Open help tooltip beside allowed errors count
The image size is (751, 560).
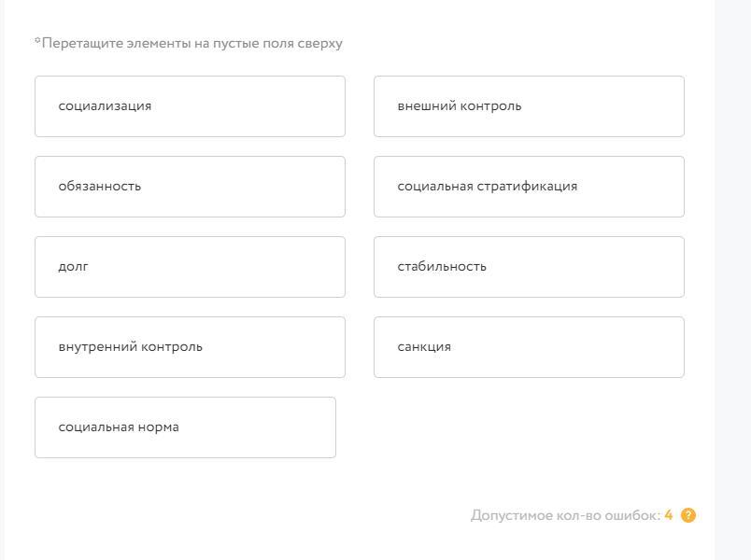[688, 515]
